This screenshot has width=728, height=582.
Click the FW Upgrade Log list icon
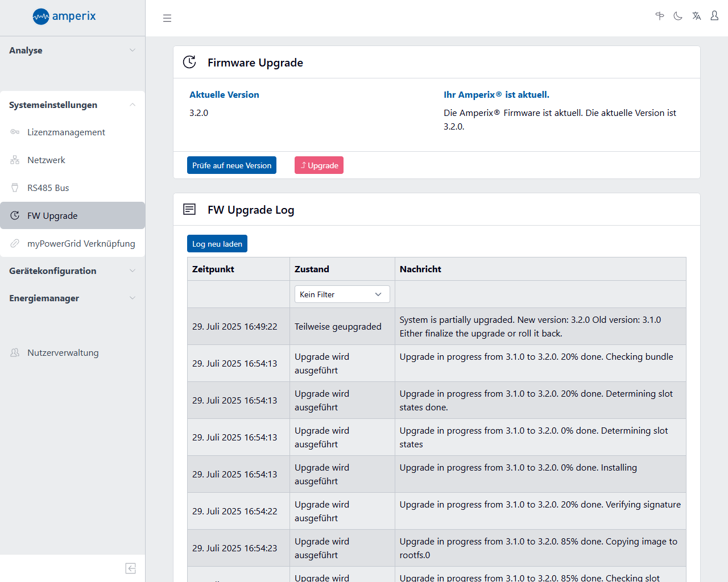pos(189,209)
